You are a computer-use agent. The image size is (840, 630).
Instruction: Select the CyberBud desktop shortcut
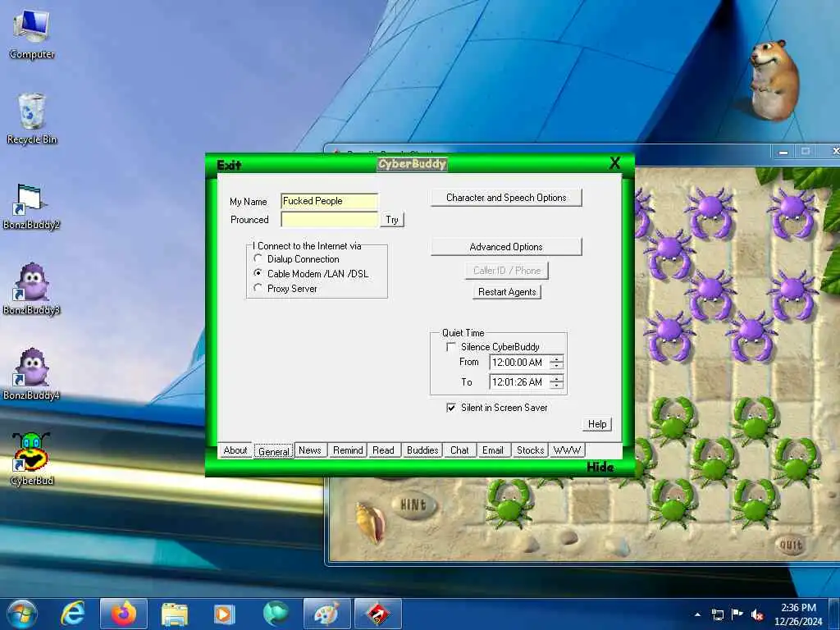point(32,459)
